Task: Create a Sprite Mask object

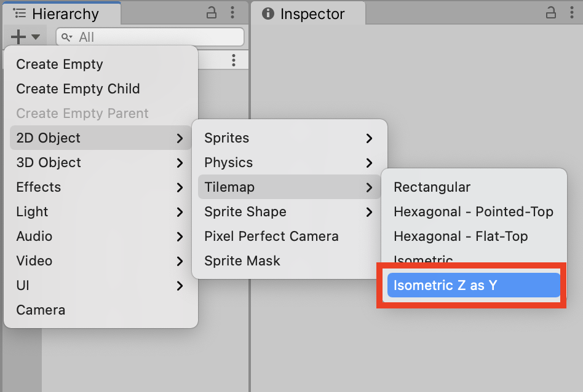Action: point(242,261)
